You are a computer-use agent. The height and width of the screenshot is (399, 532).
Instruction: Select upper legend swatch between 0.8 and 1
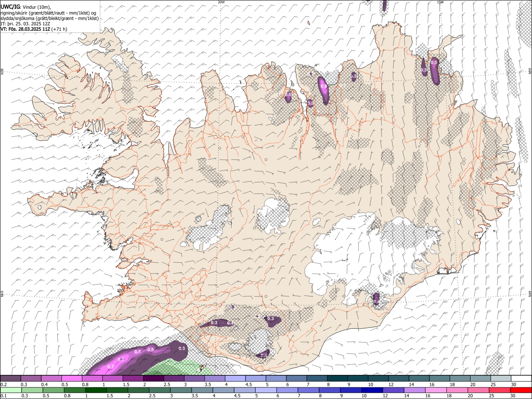coord(92,378)
